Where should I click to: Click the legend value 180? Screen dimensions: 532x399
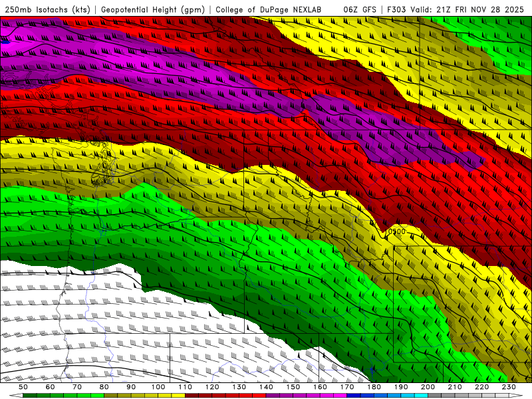click(x=374, y=387)
